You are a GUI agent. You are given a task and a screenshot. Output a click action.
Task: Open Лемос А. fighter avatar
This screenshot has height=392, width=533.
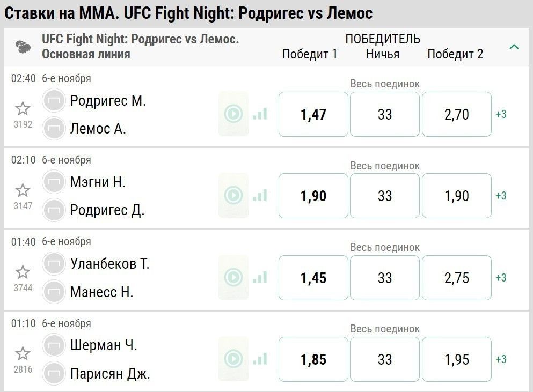54,128
